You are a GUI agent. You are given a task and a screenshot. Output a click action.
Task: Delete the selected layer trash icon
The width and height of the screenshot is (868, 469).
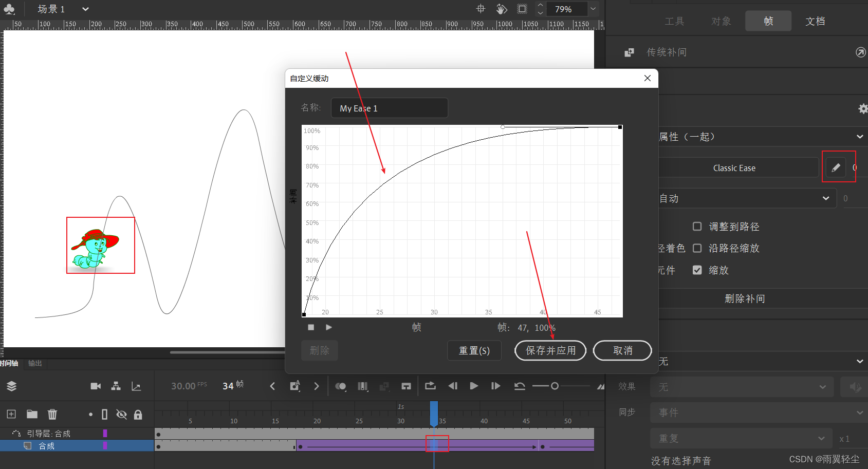coord(52,414)
